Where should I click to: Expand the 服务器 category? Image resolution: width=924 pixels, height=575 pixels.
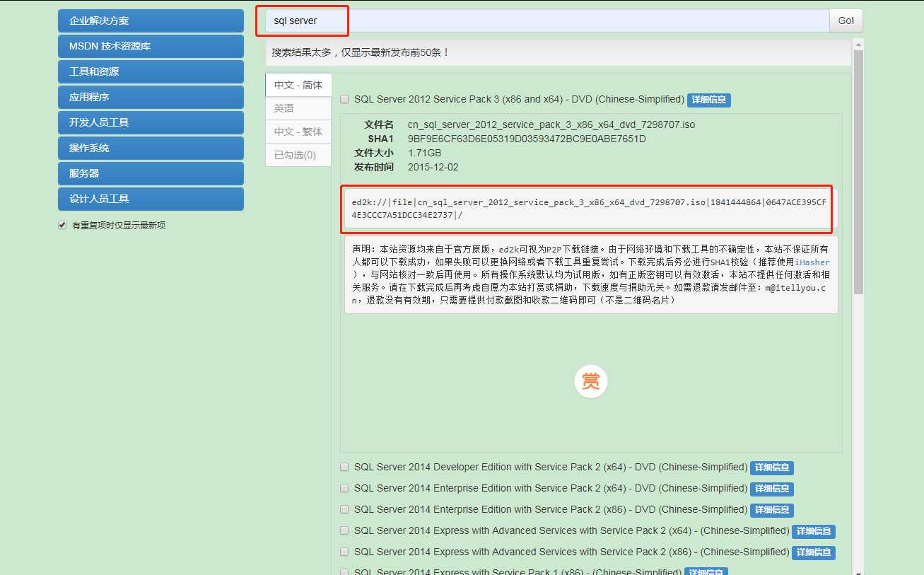pyautogui.click(x=151, y=173)
